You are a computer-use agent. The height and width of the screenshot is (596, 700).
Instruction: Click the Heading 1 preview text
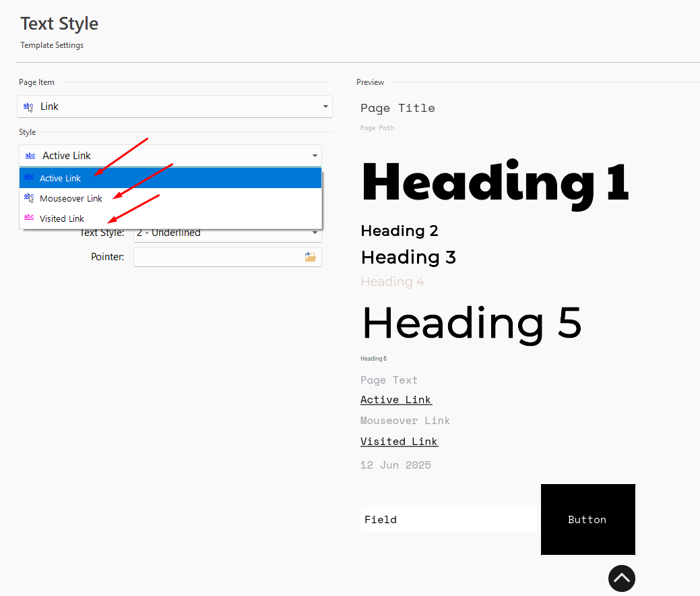[x=496, y=183]
